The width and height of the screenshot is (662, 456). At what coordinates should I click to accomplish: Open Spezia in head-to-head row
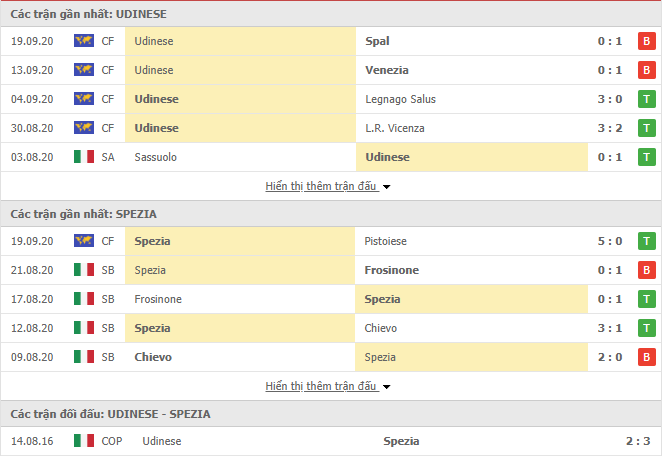401,441
